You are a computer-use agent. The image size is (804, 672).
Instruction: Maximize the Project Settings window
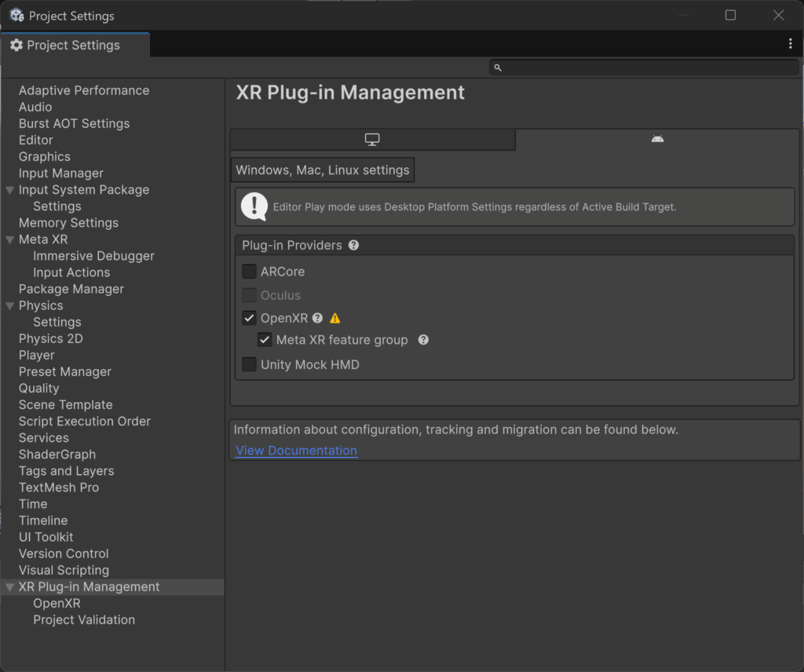731,16
